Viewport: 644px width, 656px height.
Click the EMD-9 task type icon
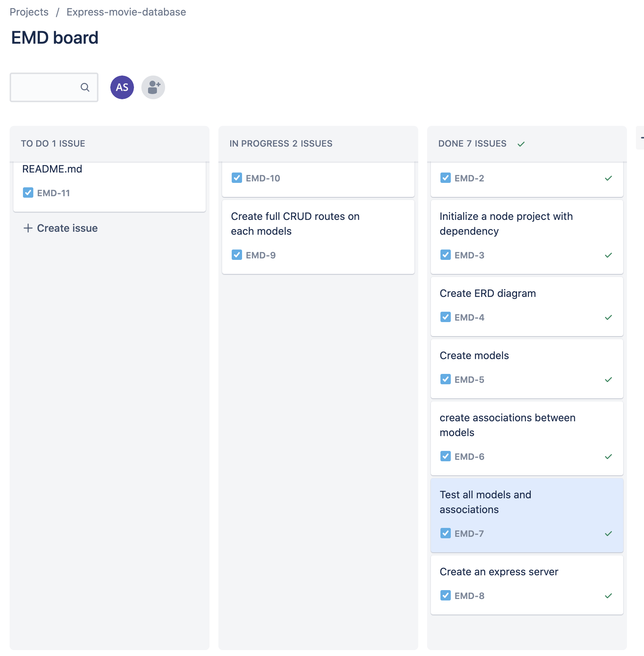pyautogui.click(x=237, y=255)
